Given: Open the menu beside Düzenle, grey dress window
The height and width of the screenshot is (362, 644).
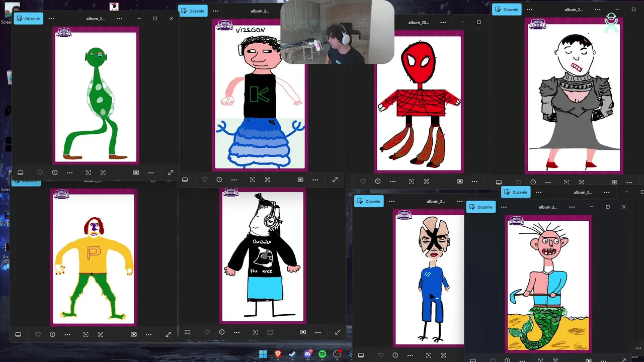Looking at the screenshot, I should (529, 10).
